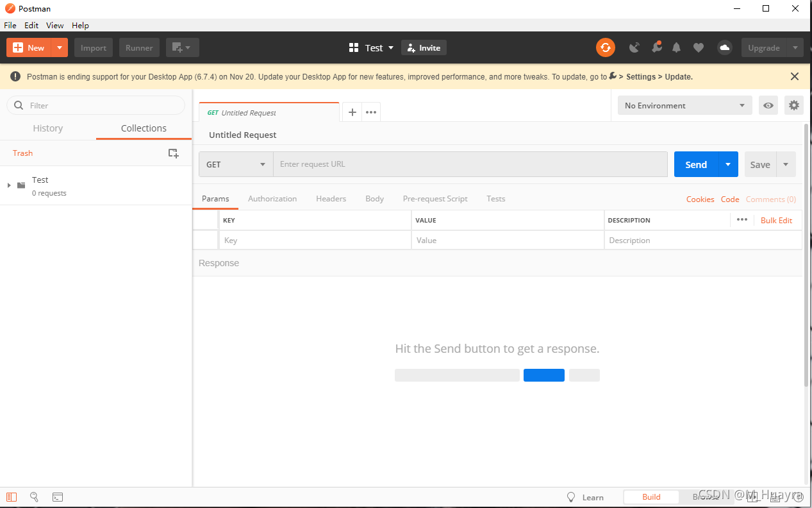812x508 pixels.
Task: Open the Code link
Action: click(730, 199)
